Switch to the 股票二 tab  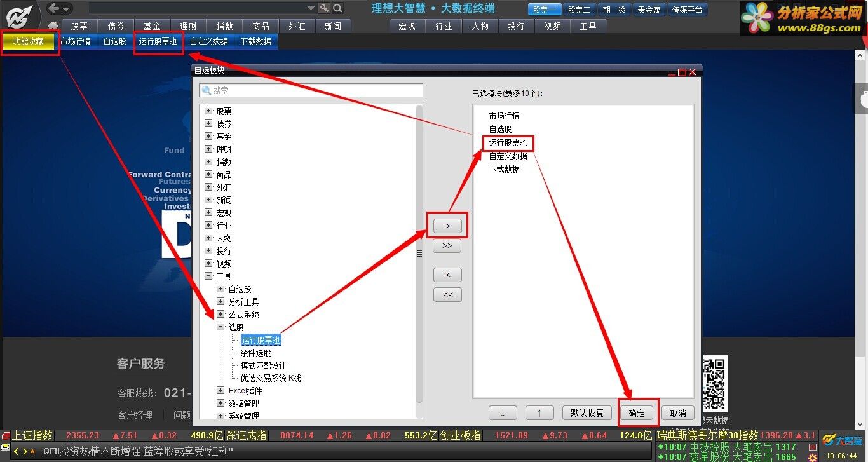tap(579, 10)
